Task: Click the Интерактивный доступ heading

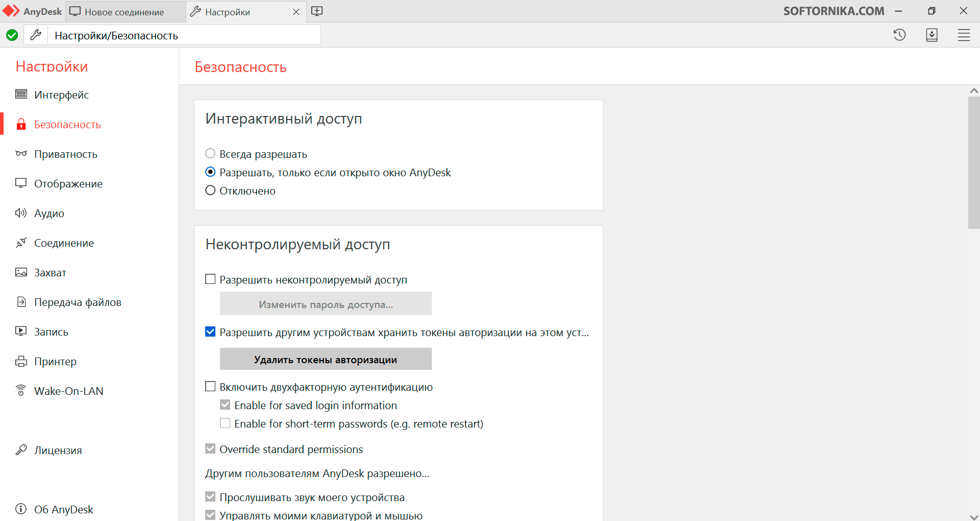Action: (x=284, y=119)
